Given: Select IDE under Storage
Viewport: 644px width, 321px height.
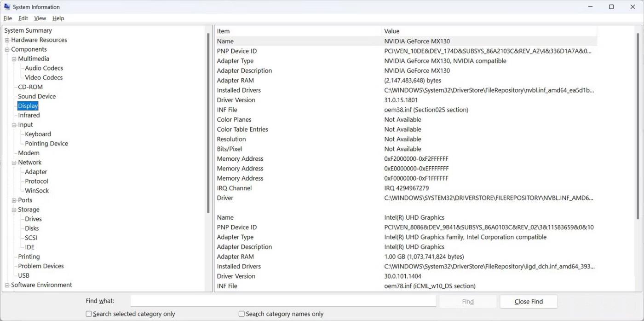Looking at the screenshot, I should pos(29,247).
